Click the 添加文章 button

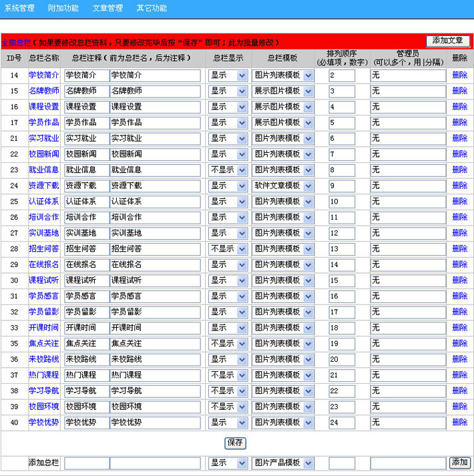(448, 41)
